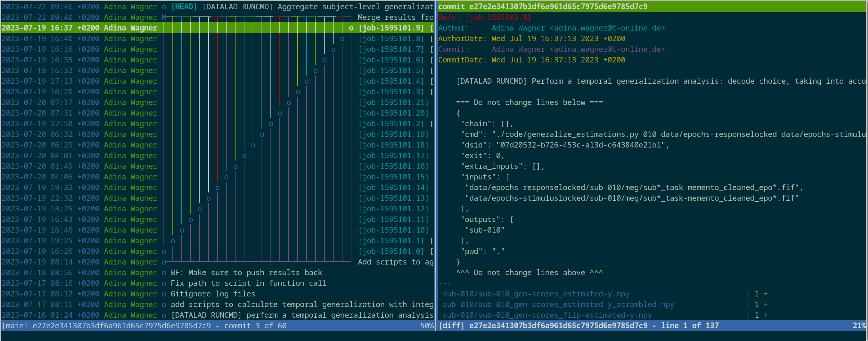Click the graph node for job-1595101.21
Image resolution: width=868 pixels, height=341 pixels.
point(289,103)
